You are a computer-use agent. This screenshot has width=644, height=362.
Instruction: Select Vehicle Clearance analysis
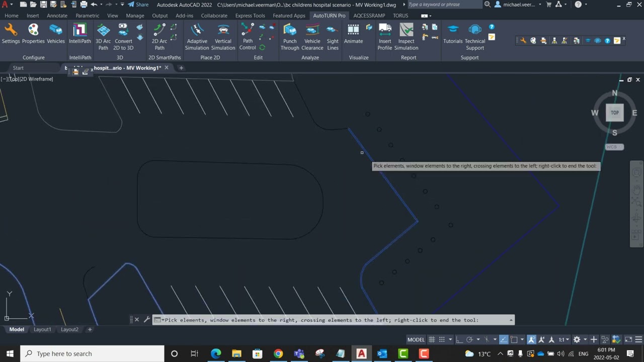tap(312, 37)
